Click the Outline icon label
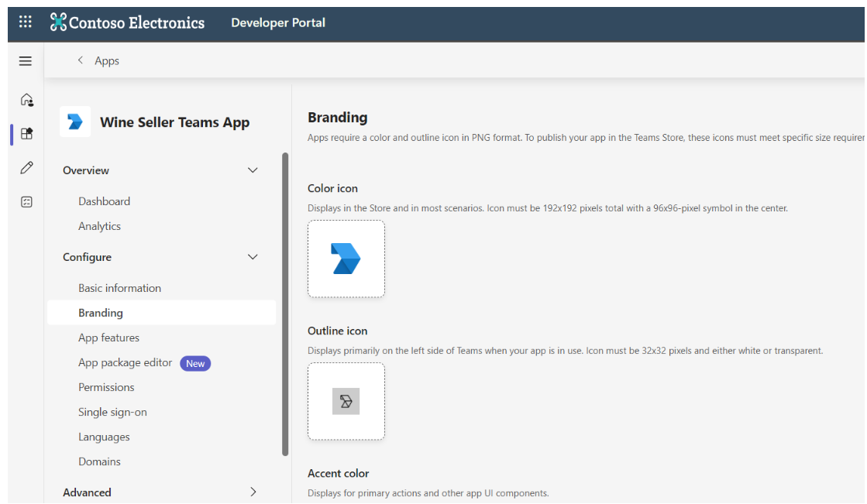The image size is (867, 504). [338, 331]
